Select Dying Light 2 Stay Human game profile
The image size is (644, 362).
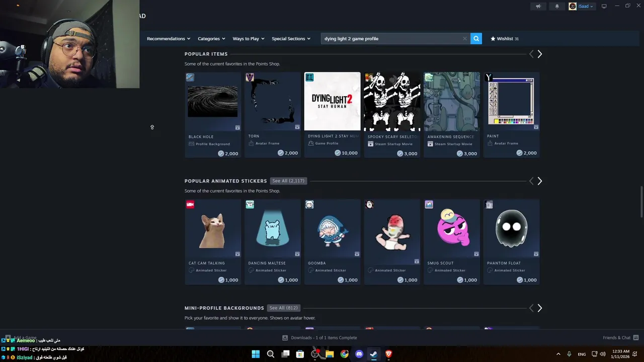332,102
